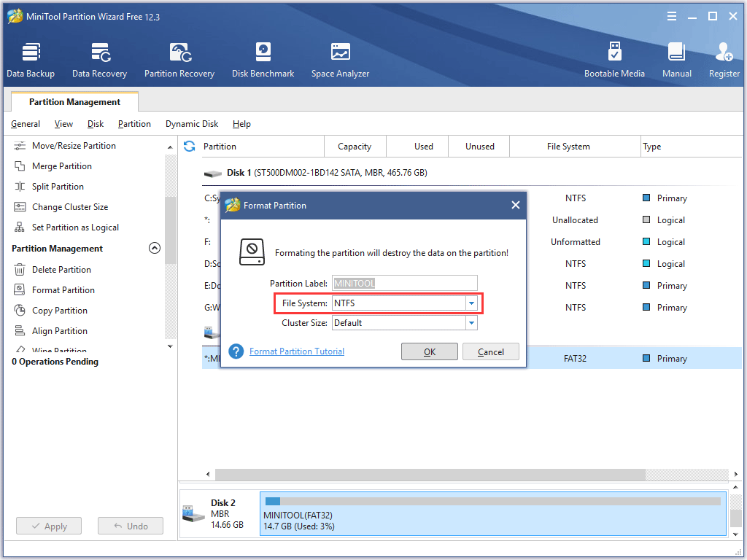
Task: Click the disk map scroll down arrow
Action: click(735, 534)
